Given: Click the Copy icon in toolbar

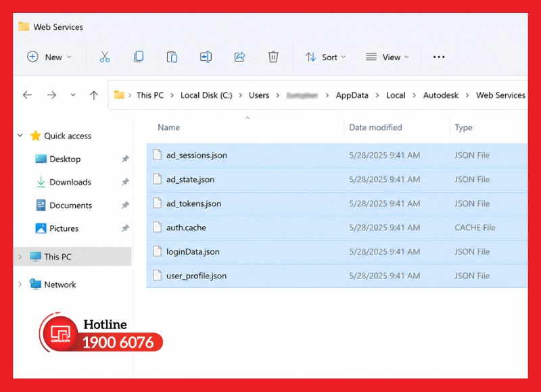Looking at the screenshot, I should (139, 57).
